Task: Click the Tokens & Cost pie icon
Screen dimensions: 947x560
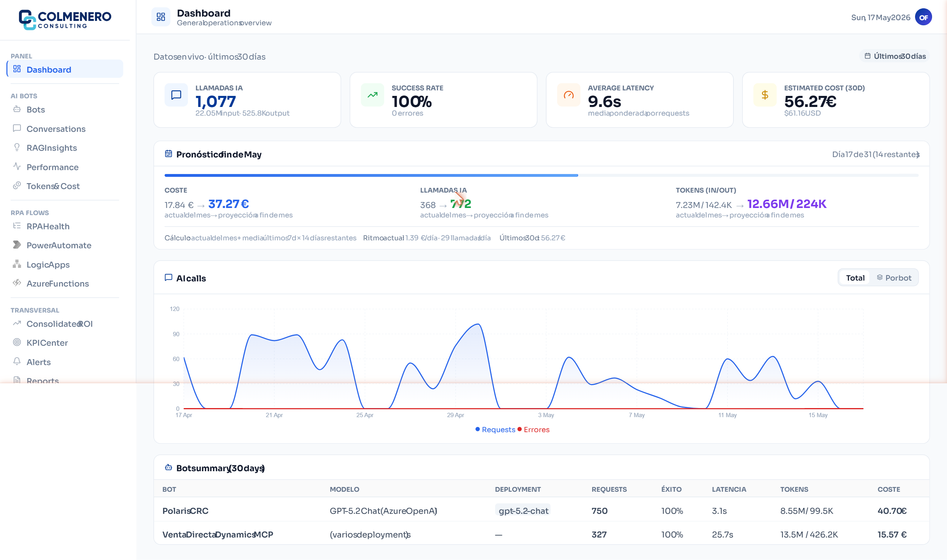Action: tap(17, 185)
